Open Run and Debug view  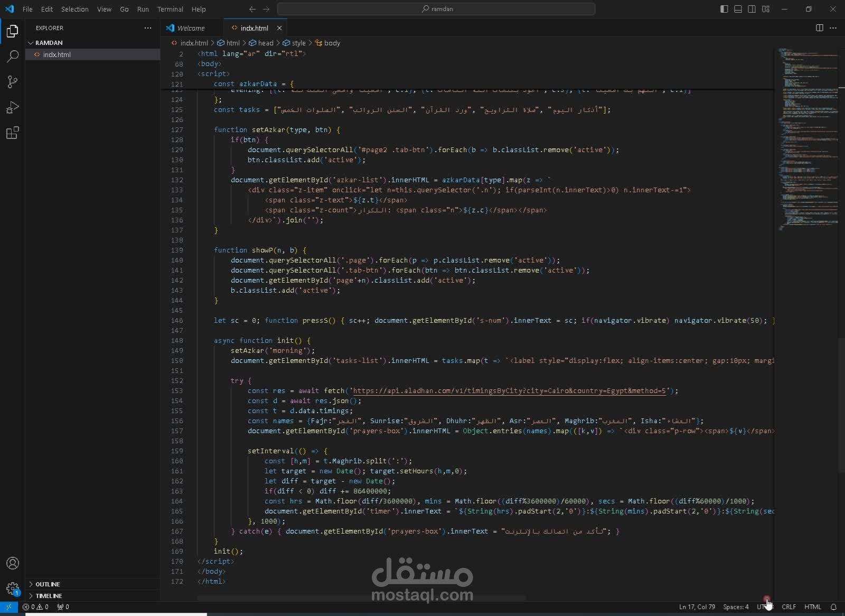pyautogui.click(x=12, y=107)
